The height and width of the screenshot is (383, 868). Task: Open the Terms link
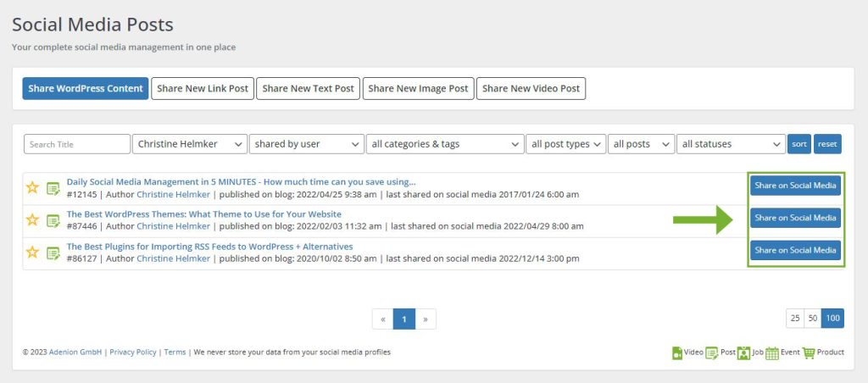click(x=175, y=352)
